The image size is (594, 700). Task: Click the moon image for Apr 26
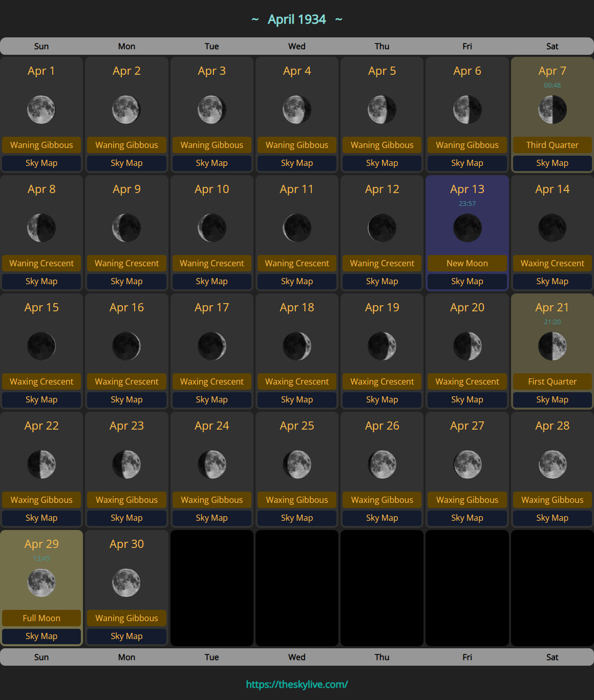point(382,464)
